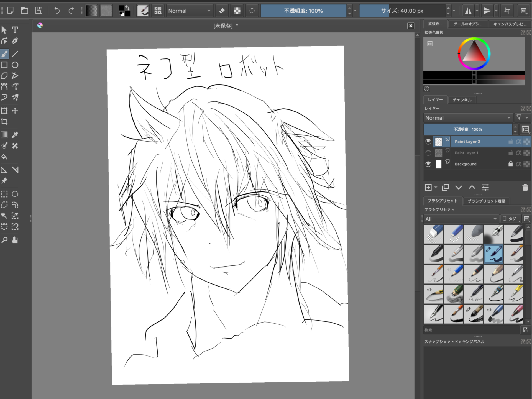Click the horizontal mirror icon in the toolbar
This screenshot has width=532, height=399.
pos(469,11)
